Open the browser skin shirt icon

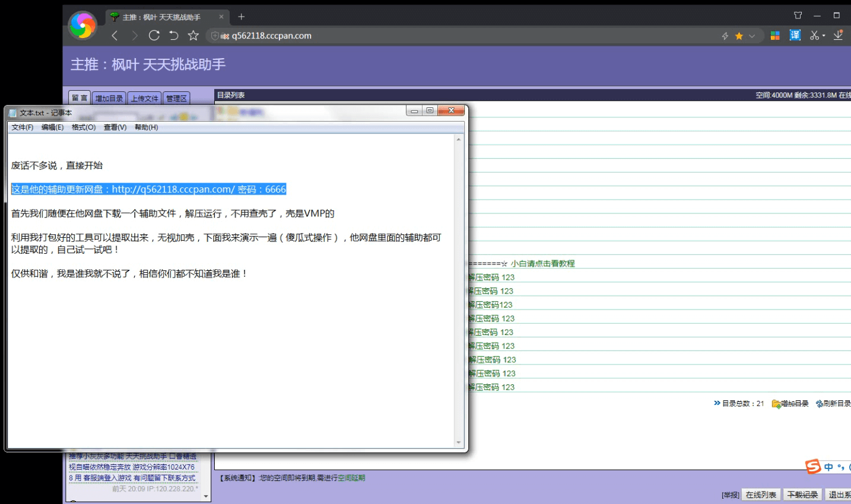point(798,16)
